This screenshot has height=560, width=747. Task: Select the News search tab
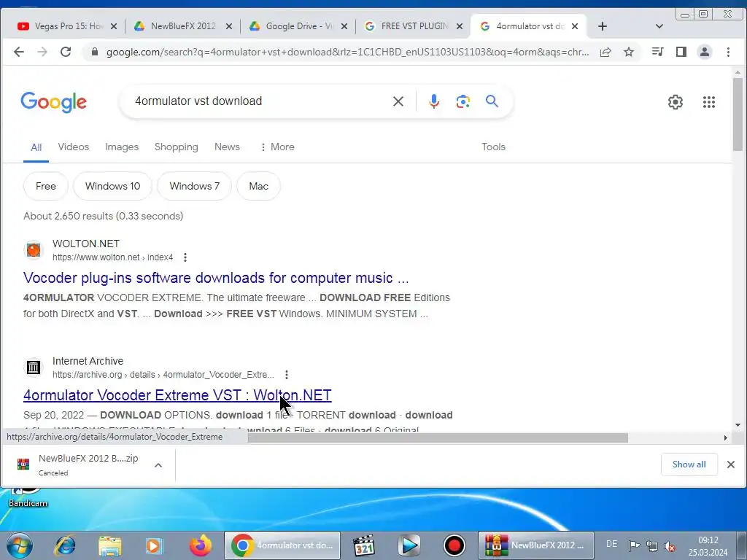tap(227, 147)
